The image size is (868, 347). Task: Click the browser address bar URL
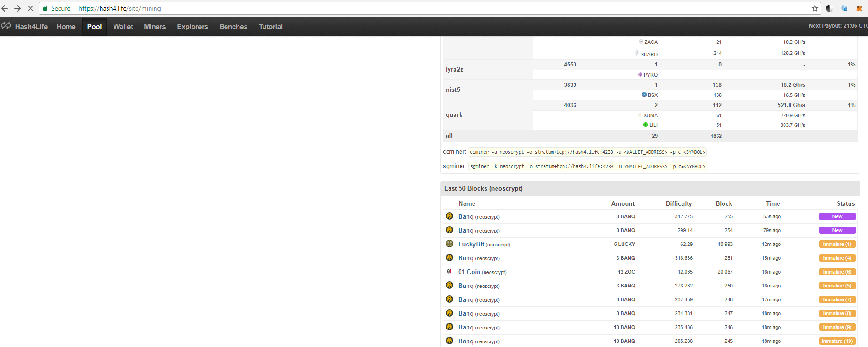click(x=120, y=8)
